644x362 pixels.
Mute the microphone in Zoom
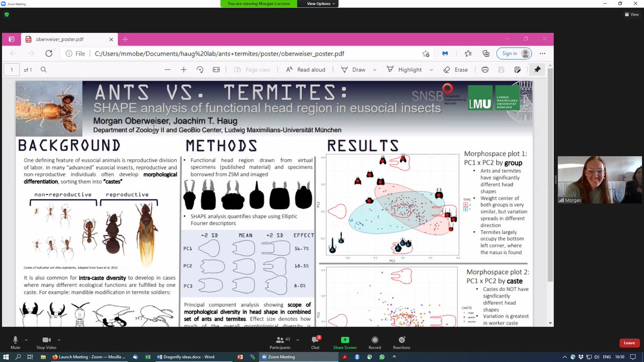pyautogui.click(x=15, y=342)
